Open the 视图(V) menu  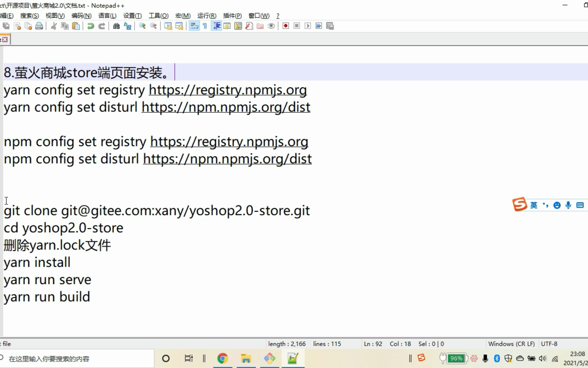(x=55, y=16)
